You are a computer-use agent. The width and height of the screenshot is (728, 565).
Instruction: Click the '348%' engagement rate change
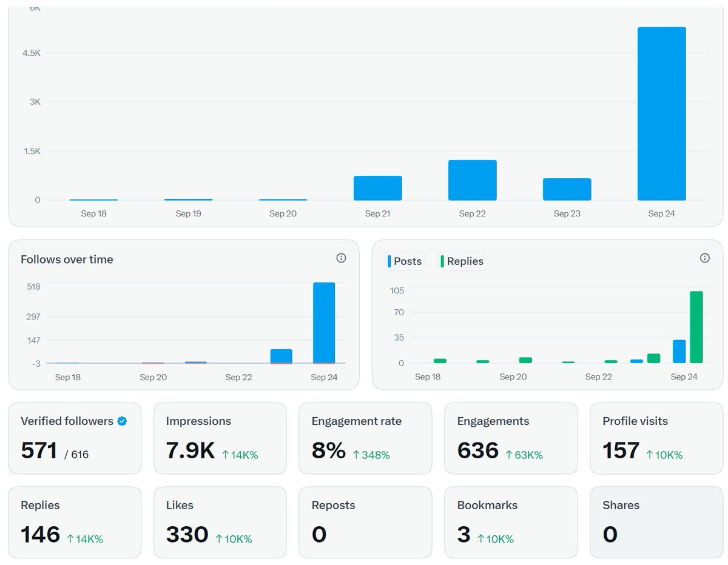point(371,455)
